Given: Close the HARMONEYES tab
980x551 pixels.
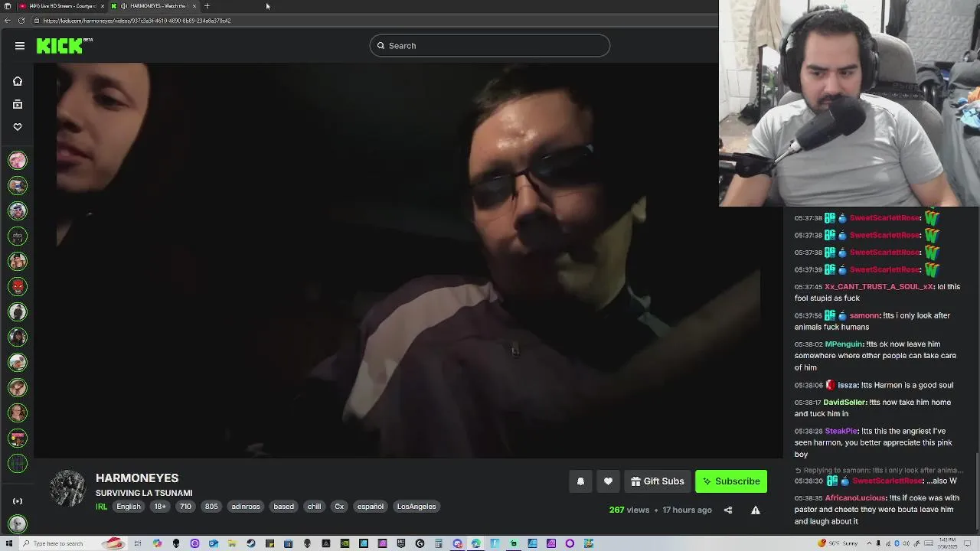Looking at the screenshot, I should point(194,6).
